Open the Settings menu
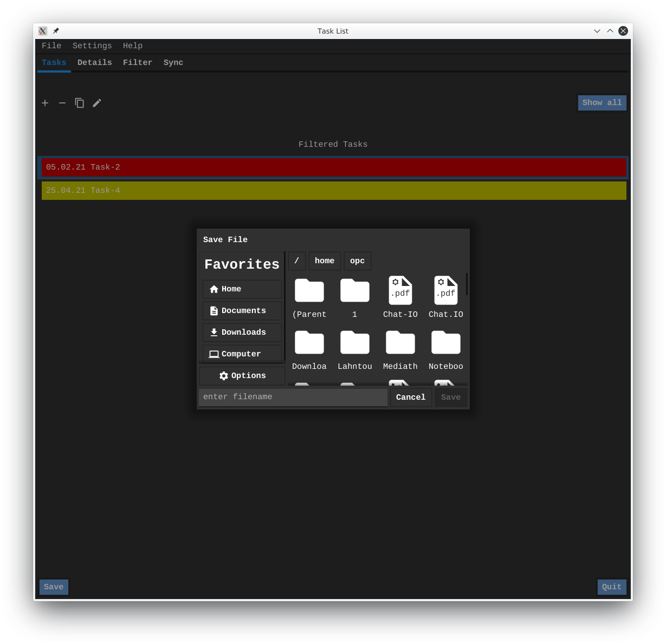Image resolution: width=666 pixels, height=644 pixels. pos(92,46)
